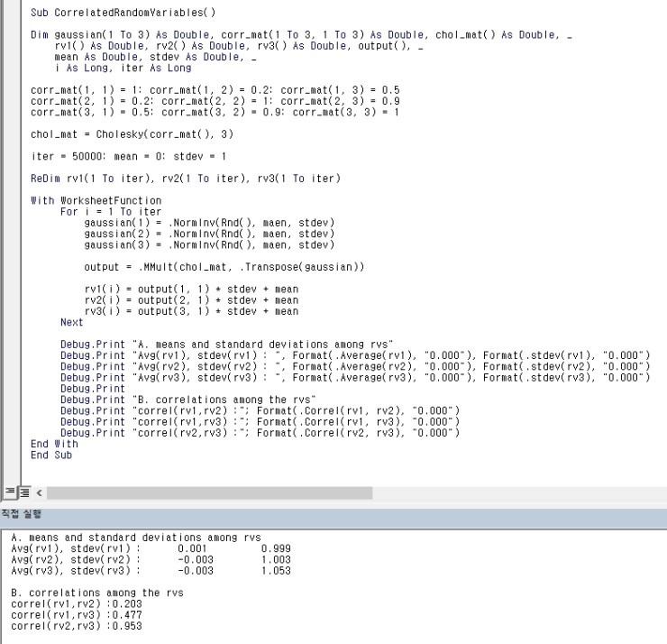Click the End Sub line

pyautogui.click(x=50, y=455)
